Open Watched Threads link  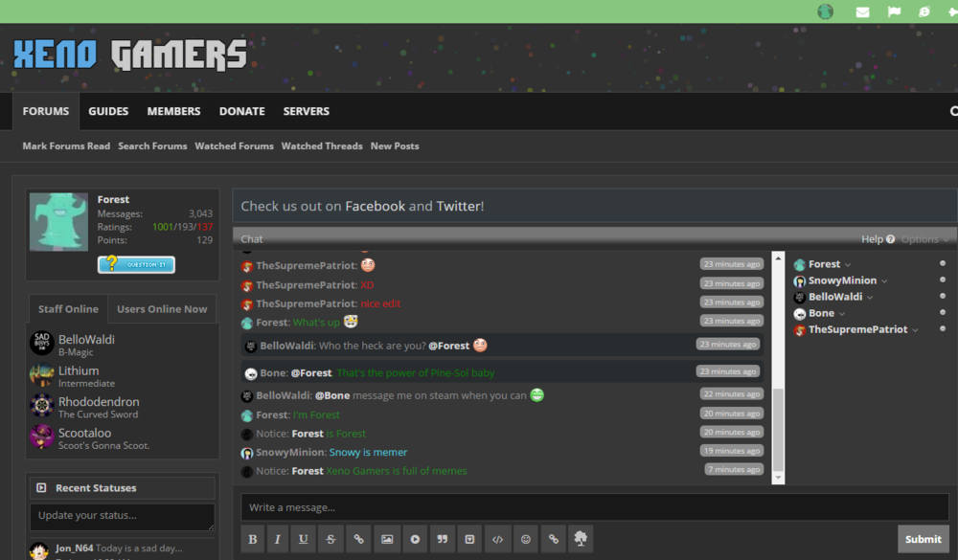pos(322,146)
